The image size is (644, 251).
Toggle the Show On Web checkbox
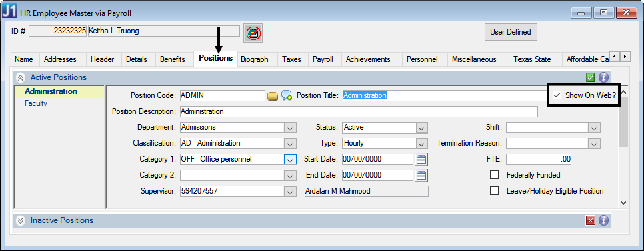point(557,95)
